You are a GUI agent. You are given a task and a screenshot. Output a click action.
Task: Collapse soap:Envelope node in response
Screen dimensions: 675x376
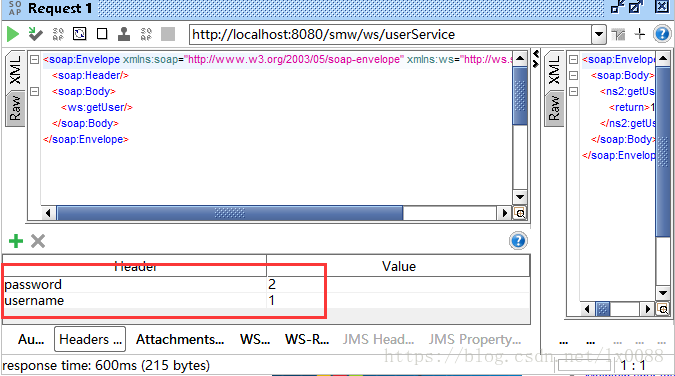[x=573, y=59]
